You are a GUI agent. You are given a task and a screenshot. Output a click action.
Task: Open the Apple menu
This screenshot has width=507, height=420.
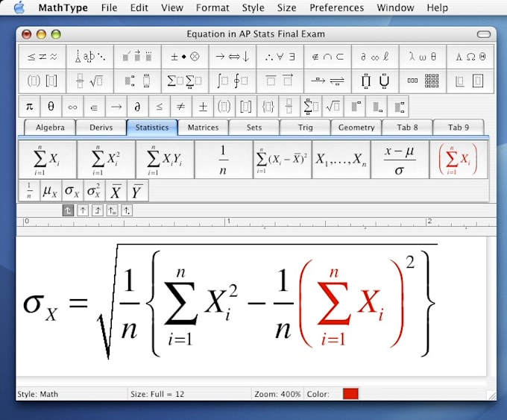point(19,7)
